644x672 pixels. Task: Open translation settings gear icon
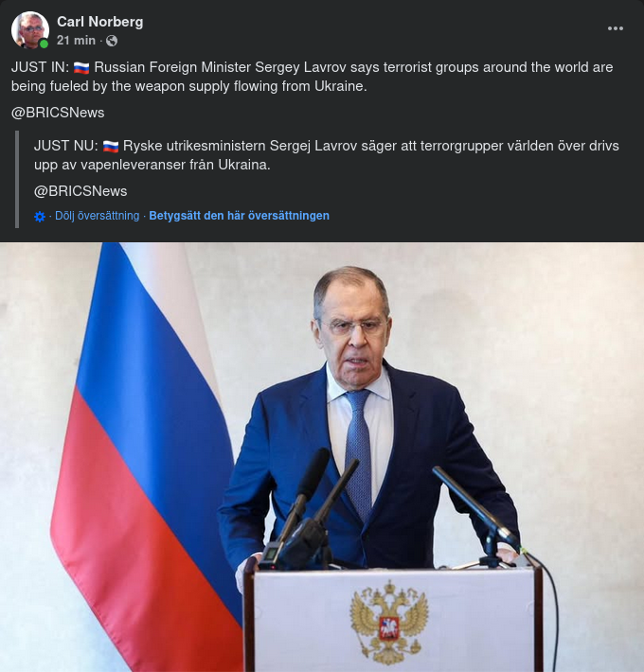click(40, 217)
